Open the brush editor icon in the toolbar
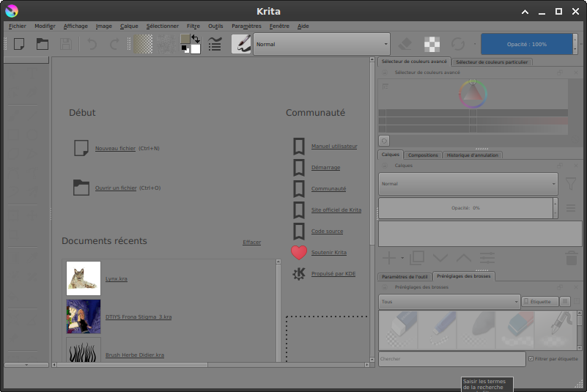 pyautogui.click(x=215, y=44)
